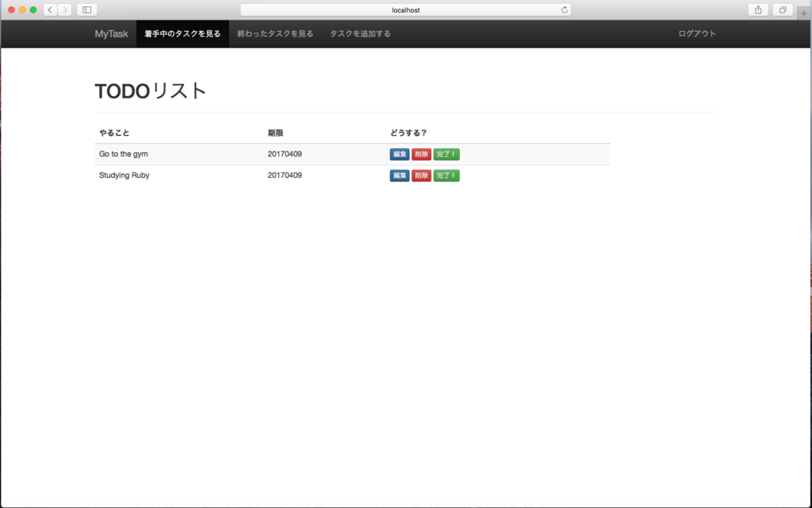Close the Safari window with red button
Viewport: 812px width, 508px height.
click(11, 10)
